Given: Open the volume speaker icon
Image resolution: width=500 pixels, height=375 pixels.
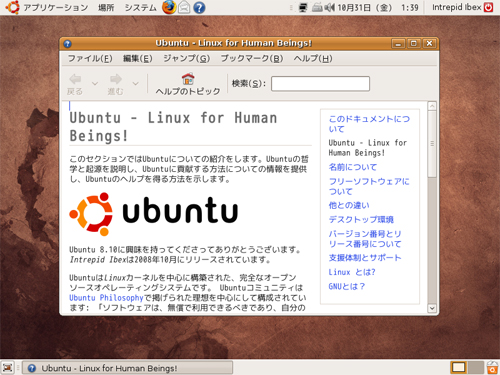Looking at the screenshot, I should (329, 7).
